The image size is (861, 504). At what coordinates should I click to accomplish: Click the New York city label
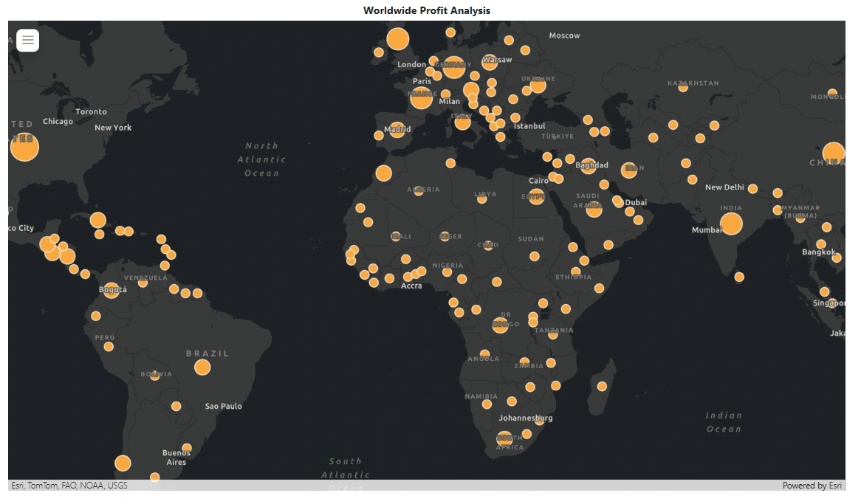click(x=113, y=128)
